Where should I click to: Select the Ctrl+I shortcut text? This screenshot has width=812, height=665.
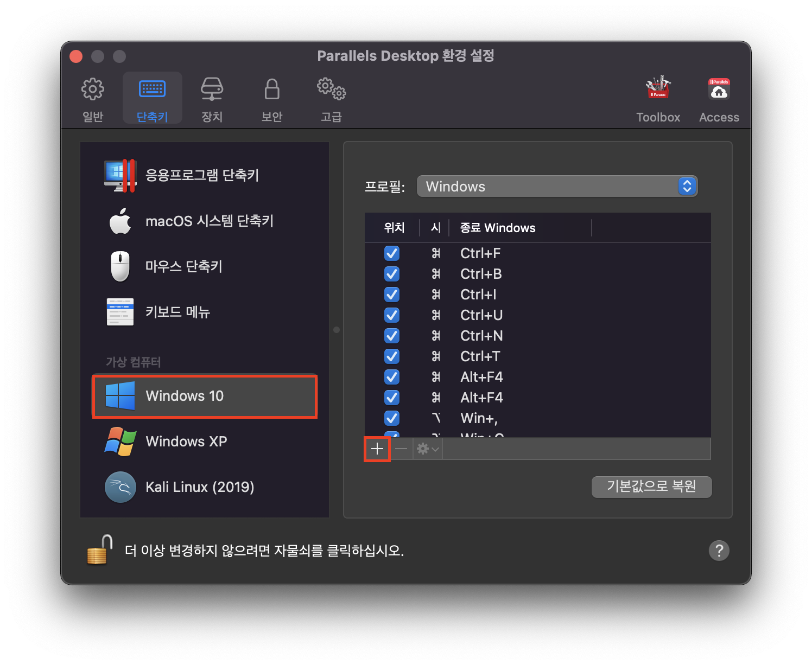click(478, 295)
